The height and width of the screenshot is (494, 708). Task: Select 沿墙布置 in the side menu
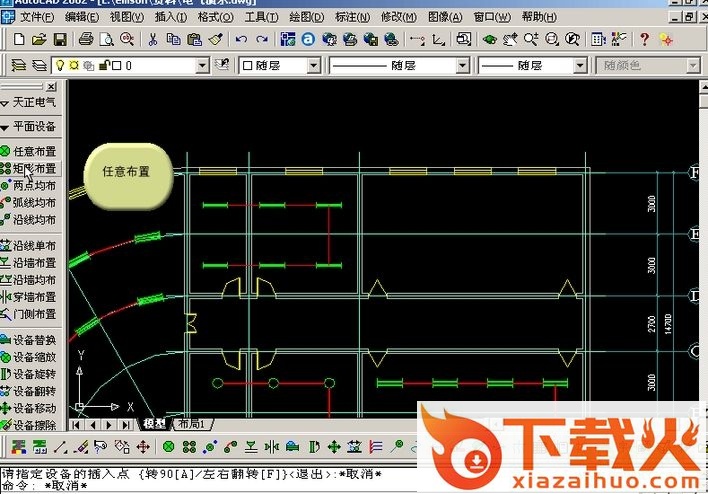click(29, 263)
